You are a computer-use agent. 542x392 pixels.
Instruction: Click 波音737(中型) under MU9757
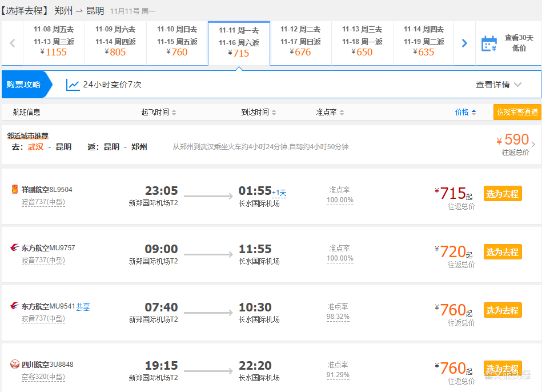(x=43, y=260)
